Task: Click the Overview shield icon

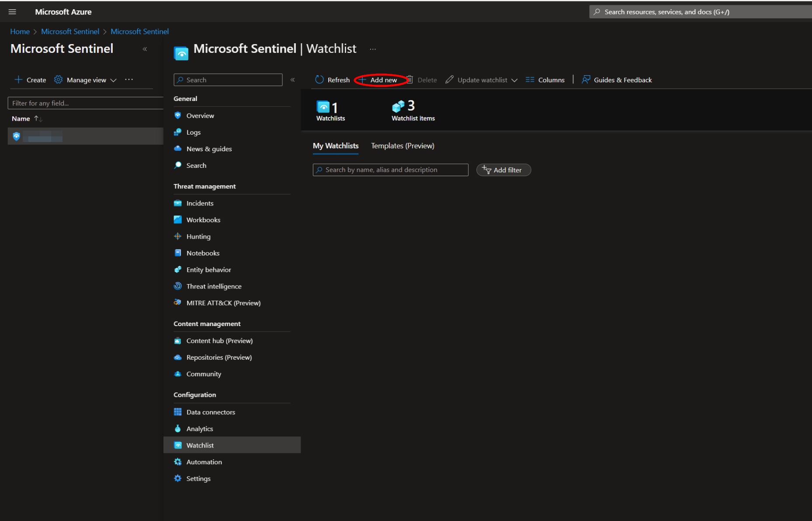Action: [177, 115]
